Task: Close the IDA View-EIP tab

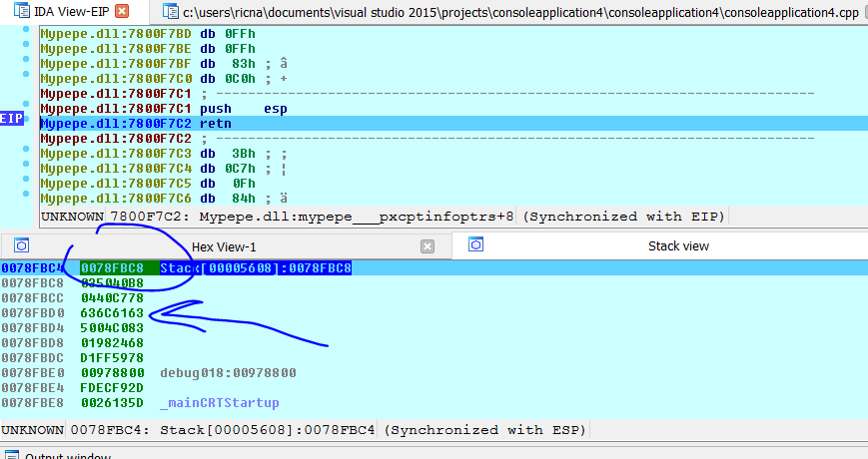Action: coord(121,12)
